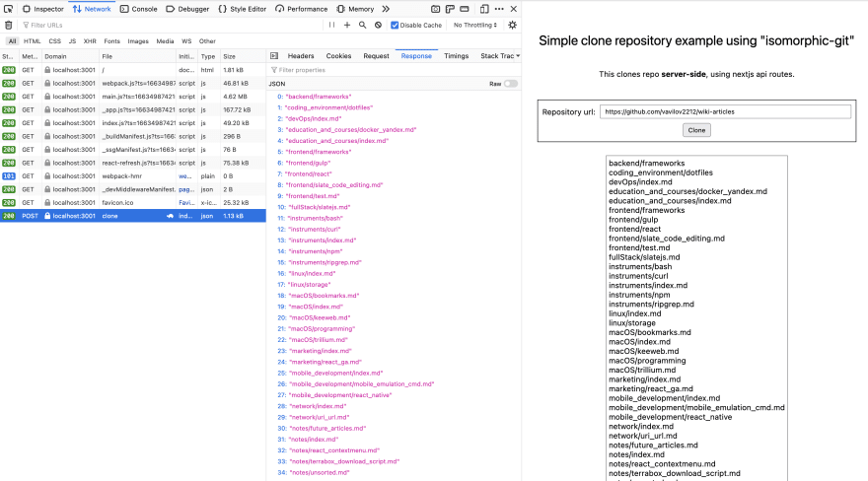The height and width of the screenshot is (481, 868).
Task: Focus the Filter URLs field
Action: tap(172, 25)
